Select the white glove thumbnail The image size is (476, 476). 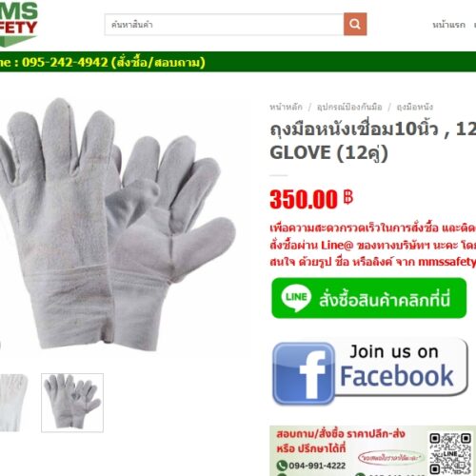pyautogui.click(x=13, y=403)
